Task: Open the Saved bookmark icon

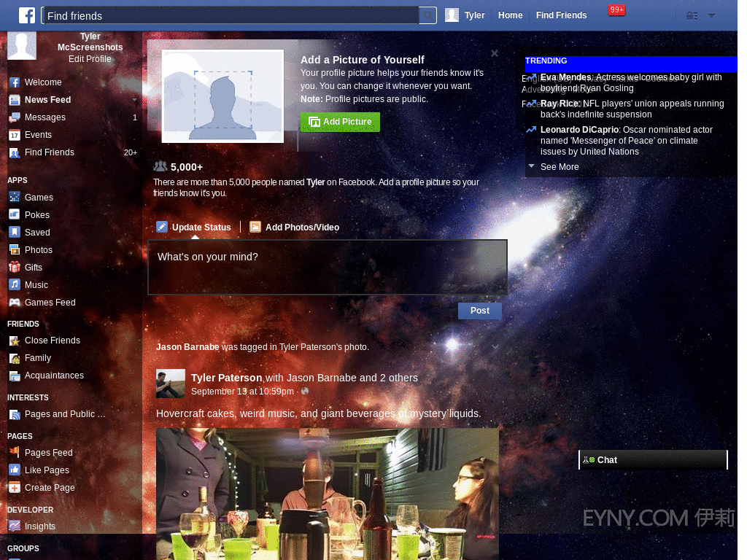Action: pyautogui.click(x=15, y=233)
